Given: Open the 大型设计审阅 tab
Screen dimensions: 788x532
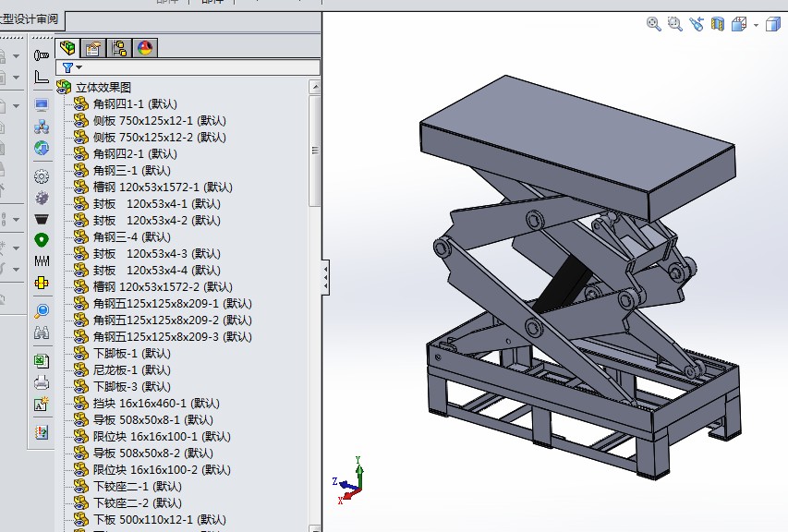Looking at the screenshot, I should click(x=30, y=19).
